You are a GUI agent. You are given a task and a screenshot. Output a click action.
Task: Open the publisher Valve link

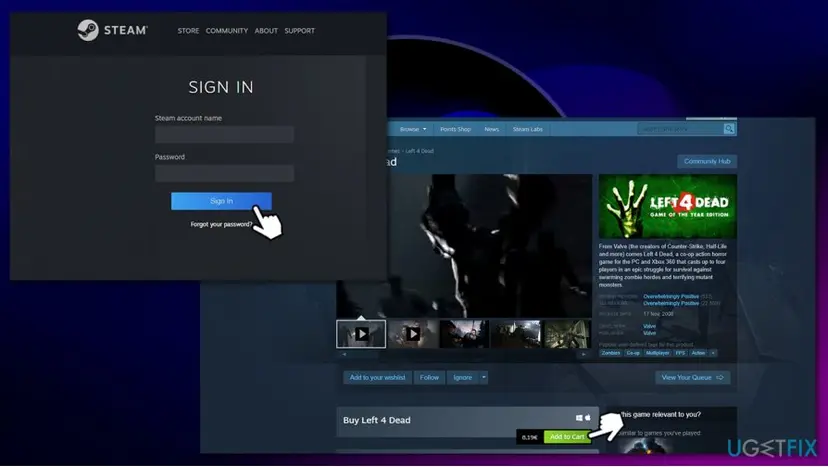click(x=649, y=333)
